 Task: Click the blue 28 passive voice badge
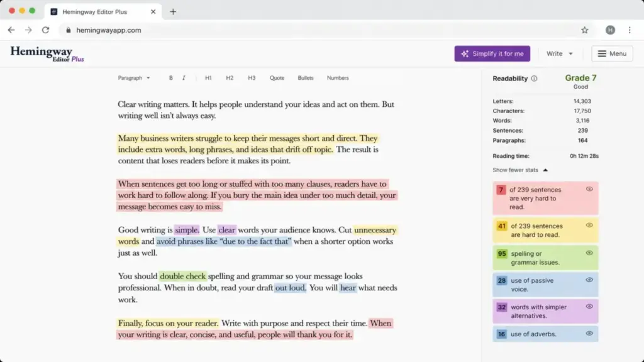click(x=501, y=281)
